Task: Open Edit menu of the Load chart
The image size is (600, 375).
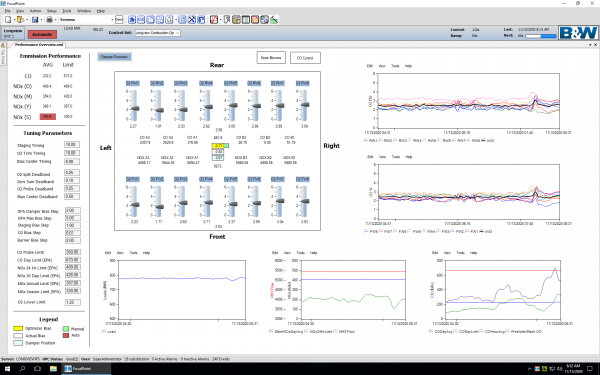Action: coord(108,253)
